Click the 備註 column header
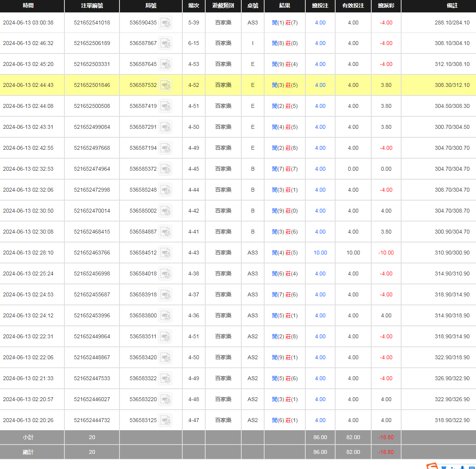This screenshot has height=469, width=476. coord(452,5)
